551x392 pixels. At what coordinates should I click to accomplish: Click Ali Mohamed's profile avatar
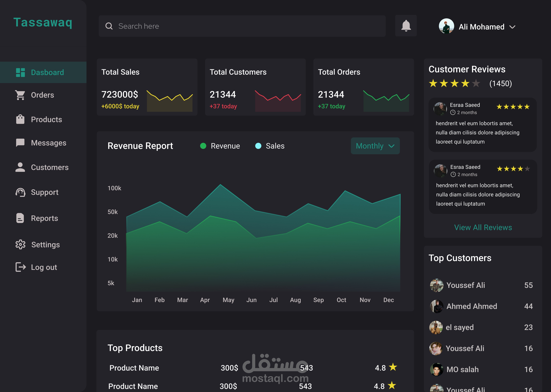[x=446, y=26]
